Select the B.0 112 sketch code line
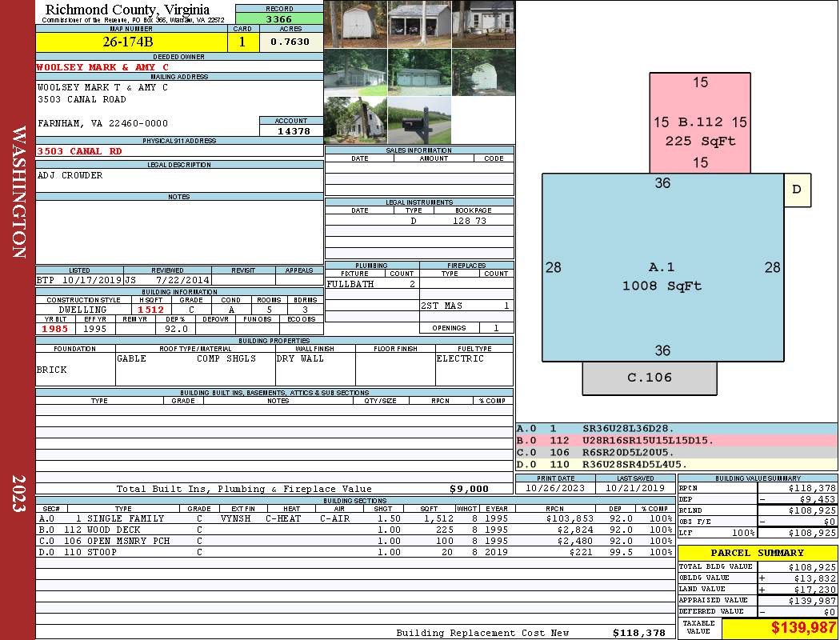Image resolution: width=840 pixels, height=640 pixels. (676, 441)
